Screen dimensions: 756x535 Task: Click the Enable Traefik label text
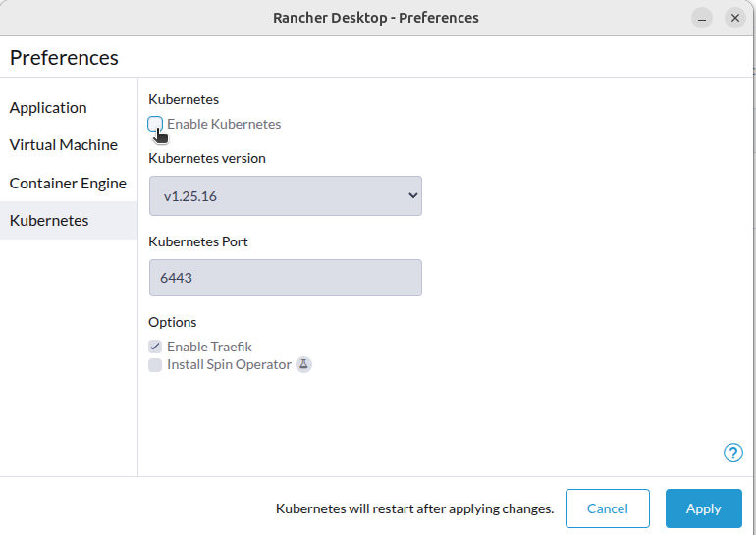point(209,347)
